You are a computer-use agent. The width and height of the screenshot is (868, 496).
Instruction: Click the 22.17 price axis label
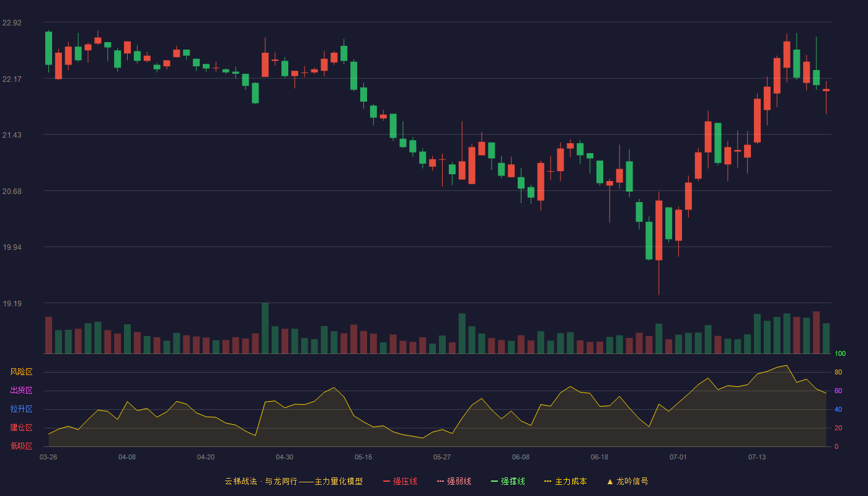point(12,79)
